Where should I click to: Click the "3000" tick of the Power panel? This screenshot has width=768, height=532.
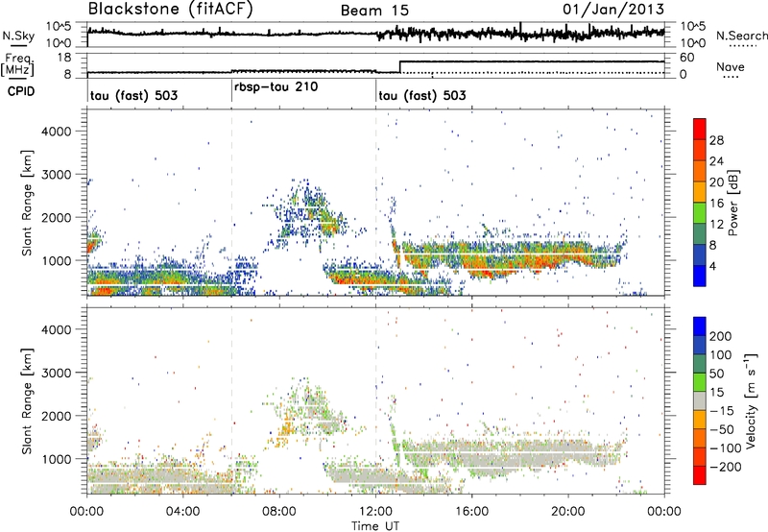[56, 175]
